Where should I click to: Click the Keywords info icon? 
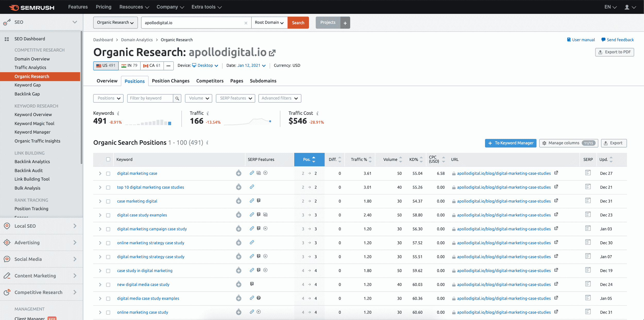pos(118,113)
